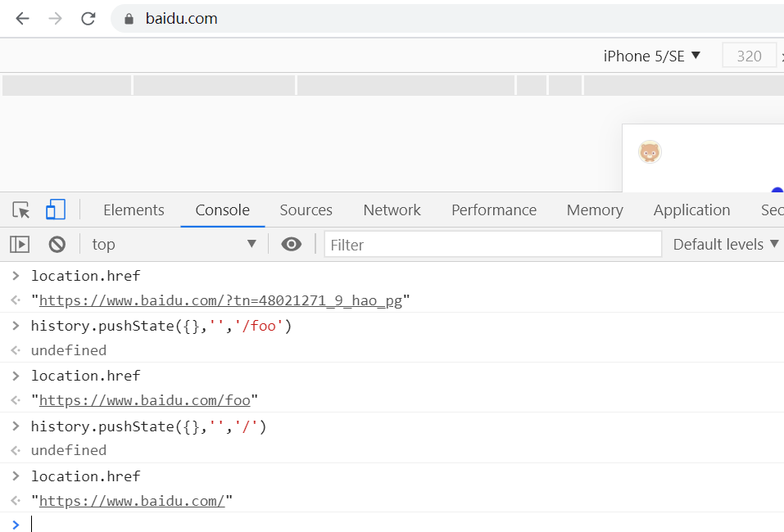The width and height of the screenshot is (784, 532).
Task: Open the https://www.baidu.com/foo link
Action: 144,400
